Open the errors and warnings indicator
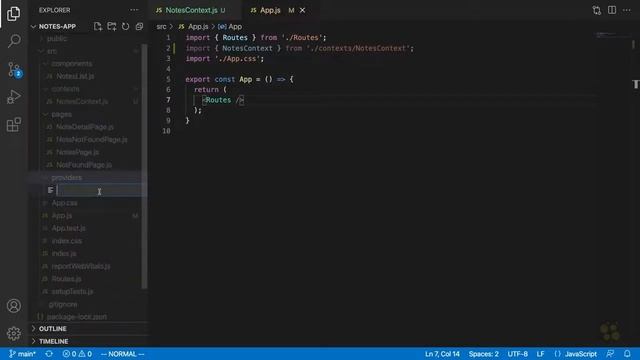The height and width of the screenshot is (360, 640). pyautogui.click(x=77, y=354)
